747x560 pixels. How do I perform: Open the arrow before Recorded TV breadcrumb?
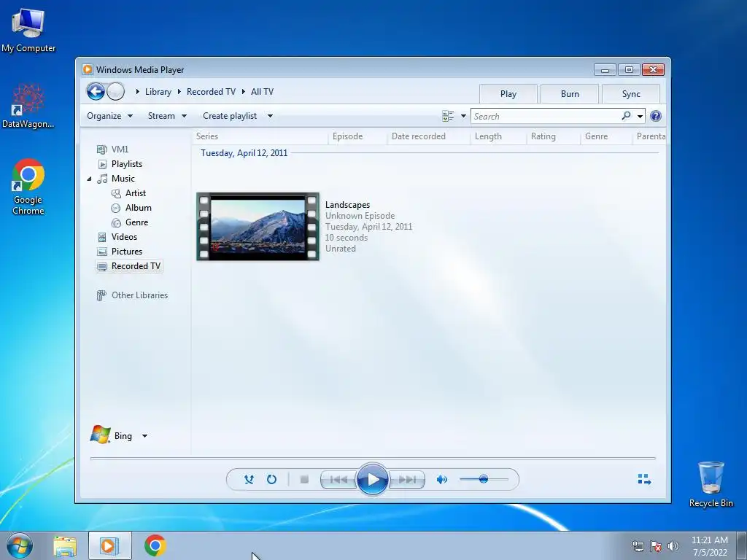point(179,91)
